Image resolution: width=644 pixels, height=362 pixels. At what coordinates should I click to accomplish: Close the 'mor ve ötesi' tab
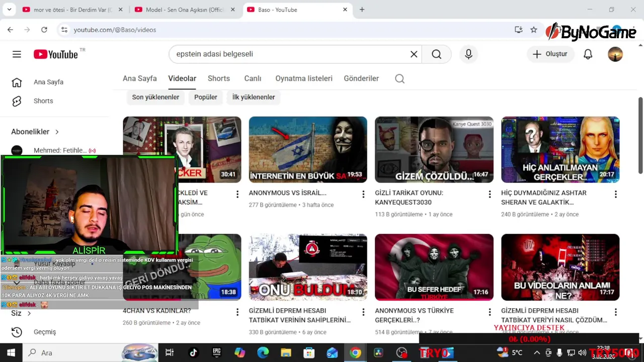(x=120, y=10)
